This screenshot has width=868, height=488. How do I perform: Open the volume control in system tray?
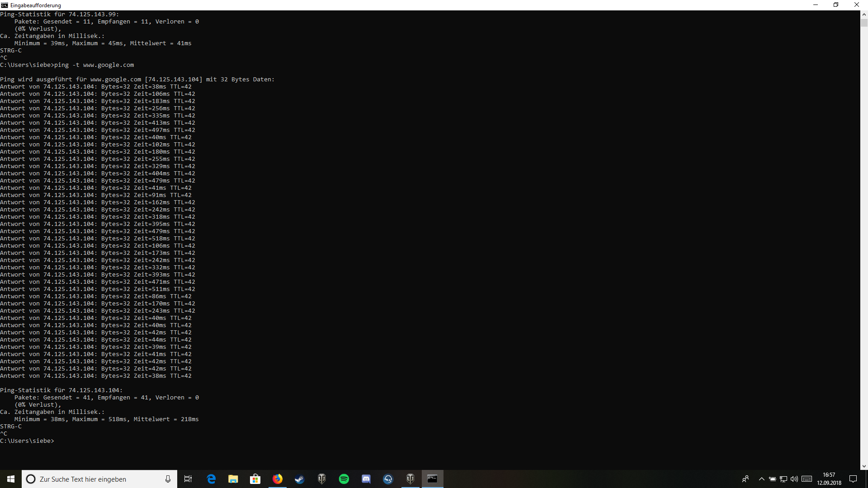(794, 479)
